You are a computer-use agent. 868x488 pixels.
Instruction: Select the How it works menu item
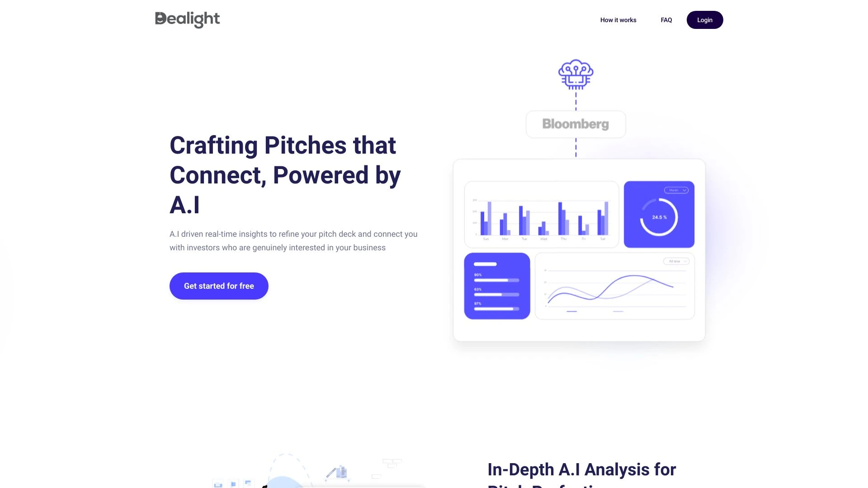coord(618,20)
